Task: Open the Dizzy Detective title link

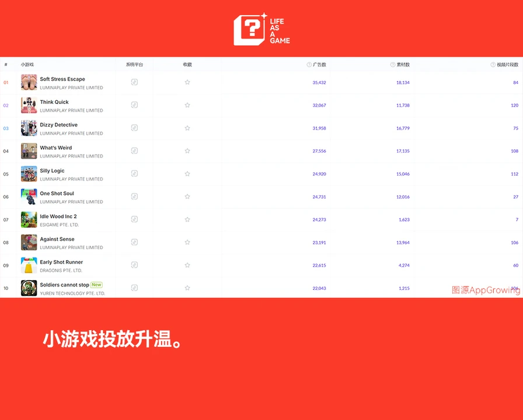Action: click(59, 125)
